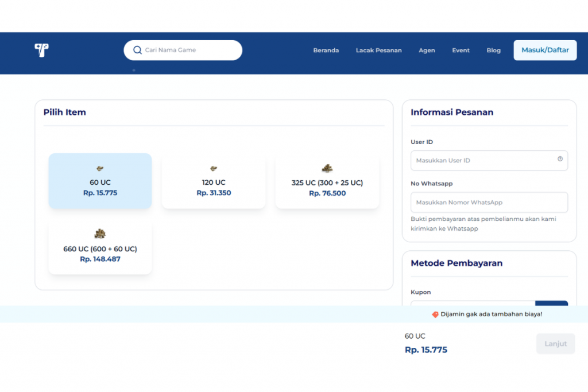Click the Pilih Item heading
This screenshot has height=392, width=588.
coord(64,112)
